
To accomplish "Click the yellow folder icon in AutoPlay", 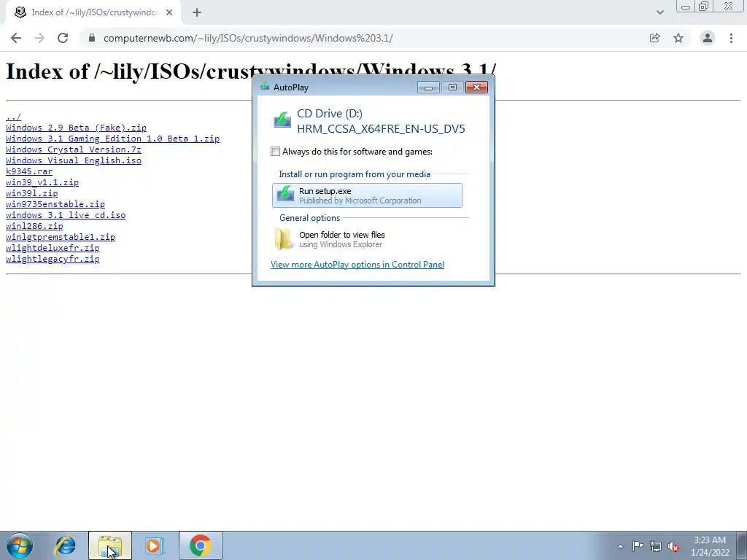I will pyautogui.click(x=285, y=239).
